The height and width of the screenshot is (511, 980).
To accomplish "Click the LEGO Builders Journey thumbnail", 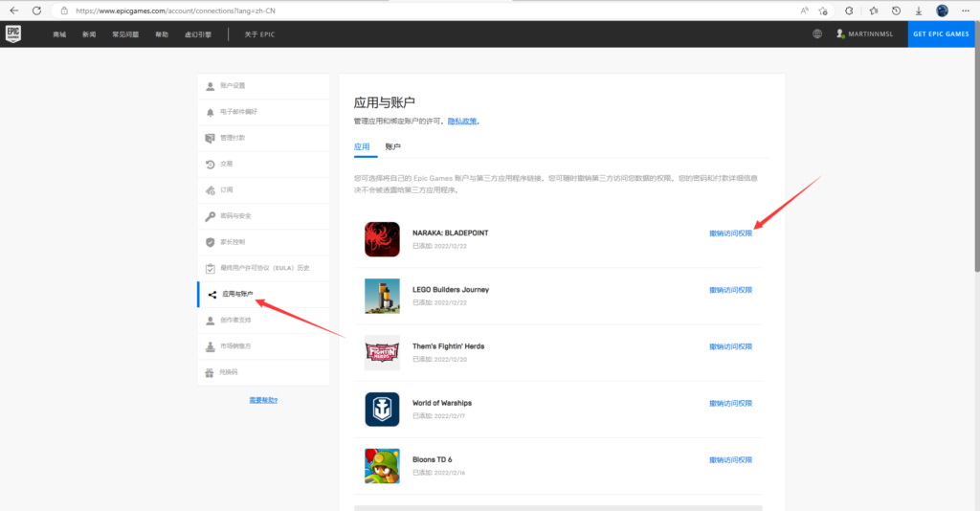I will [x=382, y=296].
